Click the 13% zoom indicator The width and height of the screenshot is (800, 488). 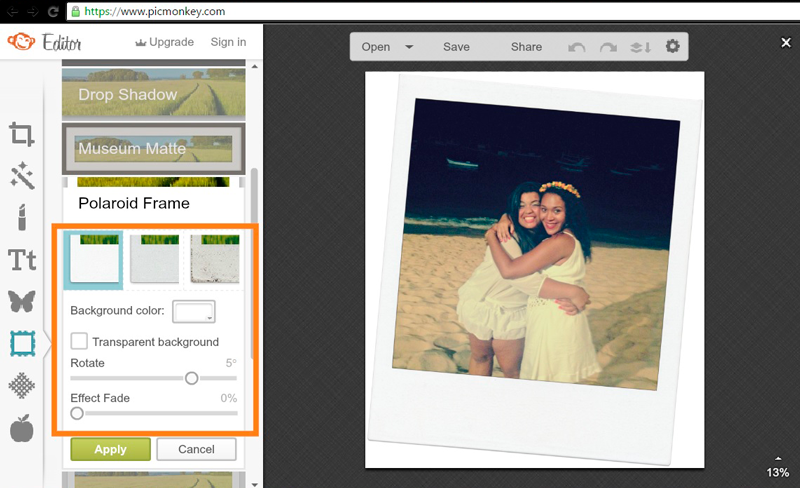coord(778,472)
